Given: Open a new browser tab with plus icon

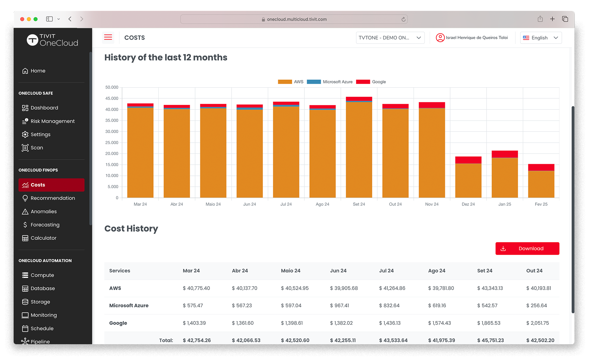Looking at the screenshot, I should coord(552,19).
